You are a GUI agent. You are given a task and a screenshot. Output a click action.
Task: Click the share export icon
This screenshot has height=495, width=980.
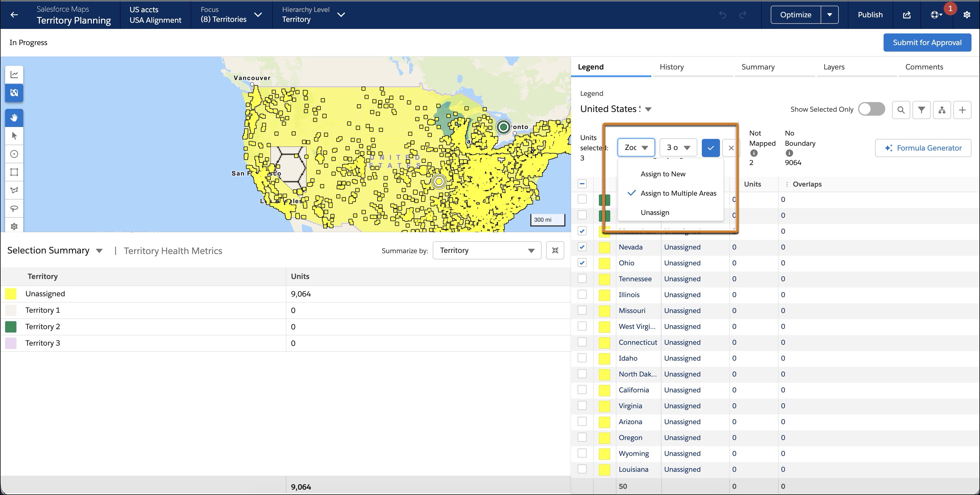(907, 15)
